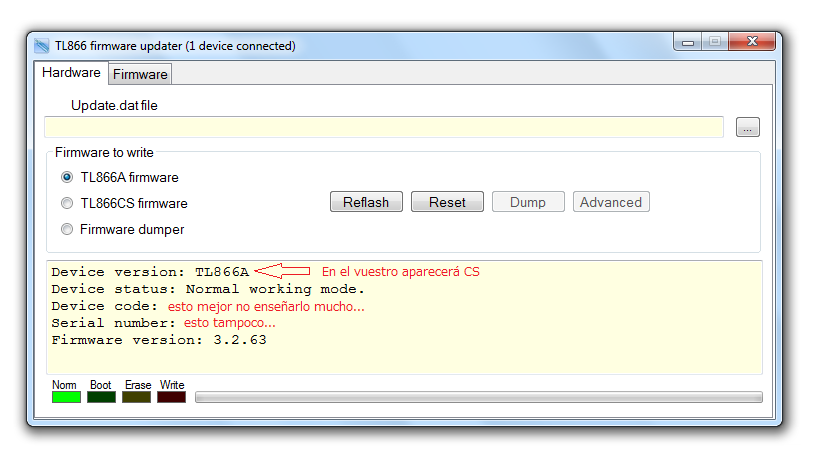
Task: Minimize the TL866 firmware updater window
Action: pyautogui.click(x=688, y=42)
